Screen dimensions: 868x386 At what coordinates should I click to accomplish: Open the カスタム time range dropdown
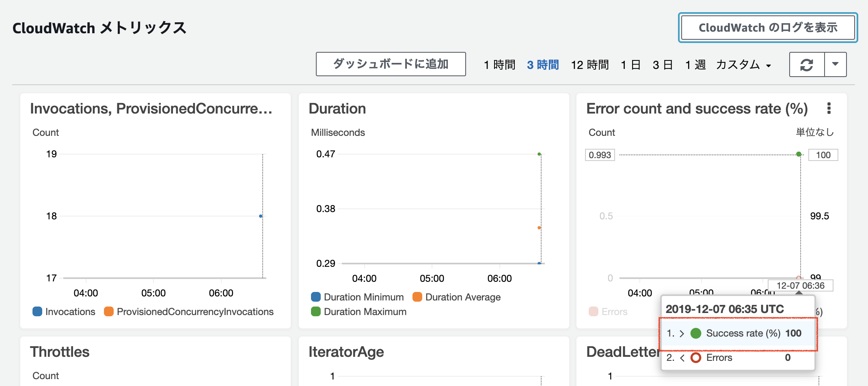pos(743,65)
